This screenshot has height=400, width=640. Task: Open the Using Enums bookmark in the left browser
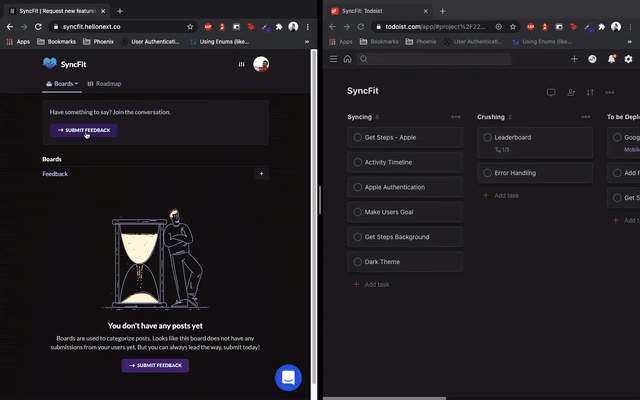[220, 42]
